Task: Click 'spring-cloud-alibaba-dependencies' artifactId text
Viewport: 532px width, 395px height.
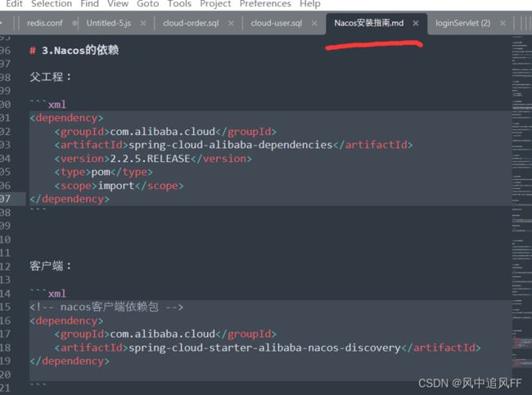Action: click(230, 145)
